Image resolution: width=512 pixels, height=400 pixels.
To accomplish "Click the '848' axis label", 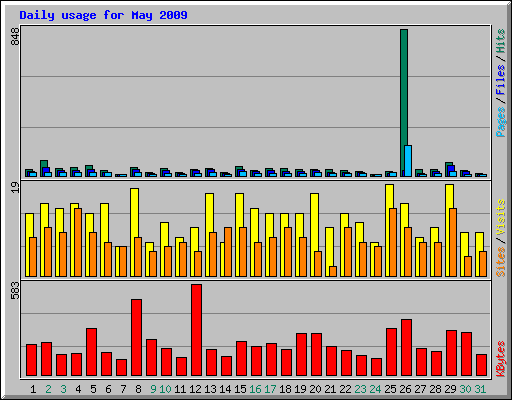I will click(15, 37).
